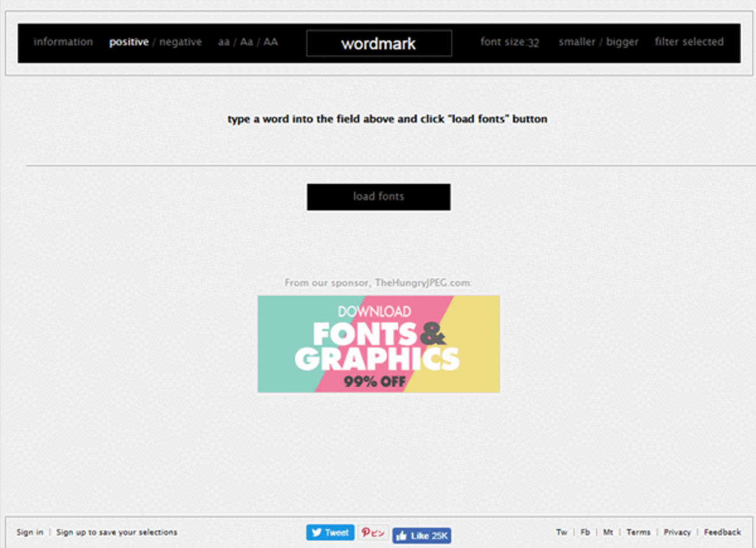The image size is (756, 548).
Task: Click the Twitter Tweet button
Action: (x=330, y=532)
